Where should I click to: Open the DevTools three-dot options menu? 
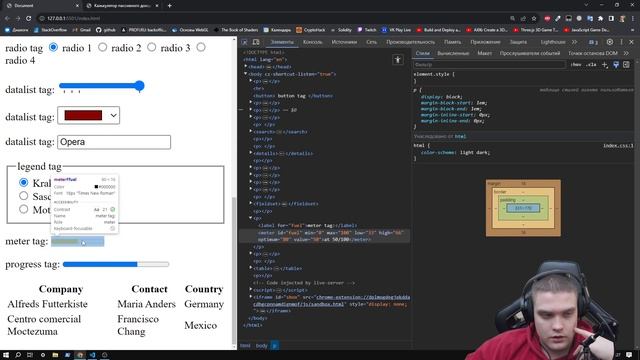621,42
